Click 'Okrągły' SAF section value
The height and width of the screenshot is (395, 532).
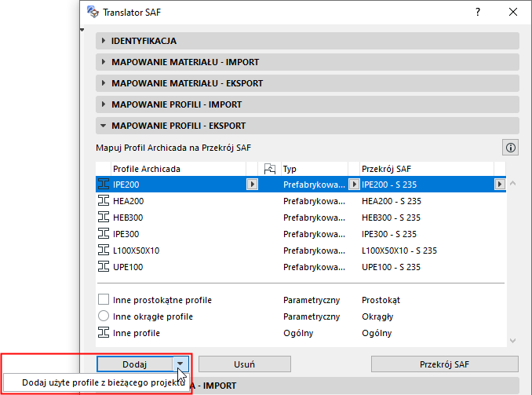[x=377, y=316]
